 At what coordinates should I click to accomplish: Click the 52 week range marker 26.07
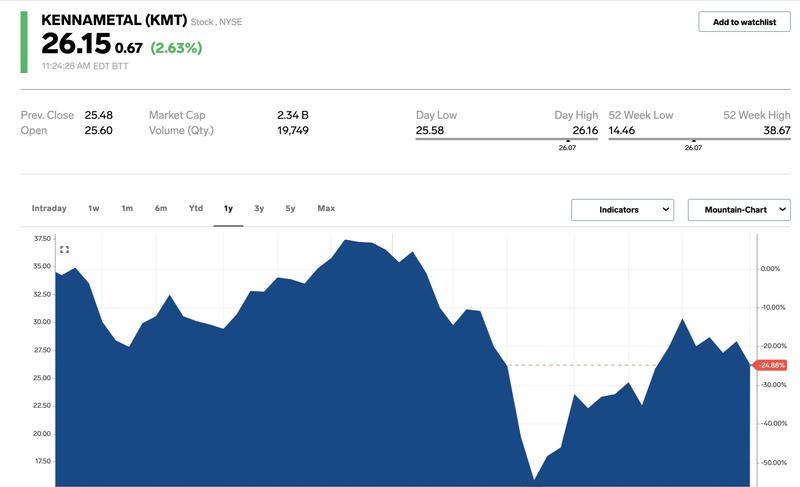pos(693,147)
